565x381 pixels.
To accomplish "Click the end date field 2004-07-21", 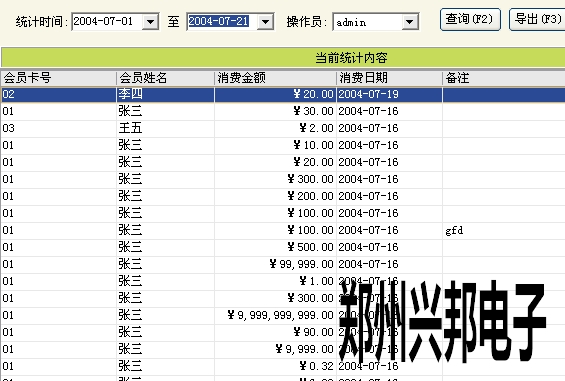I will click(x=222, y=22).
